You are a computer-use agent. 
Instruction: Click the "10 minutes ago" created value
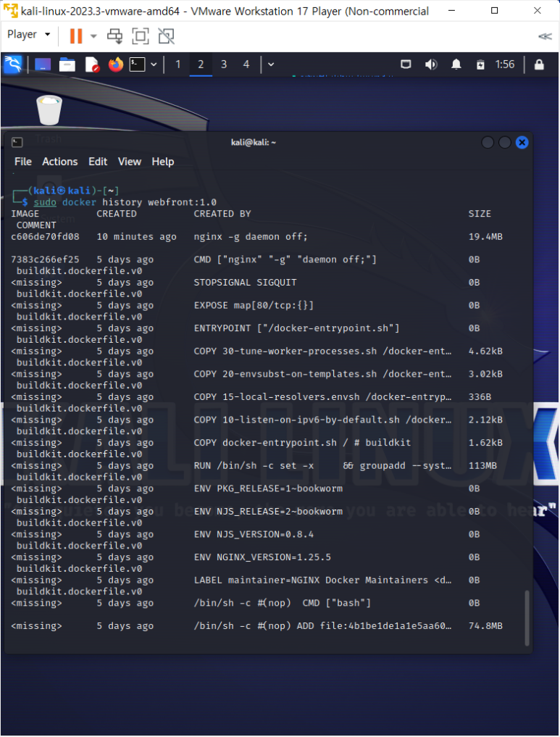click(137, 237)
